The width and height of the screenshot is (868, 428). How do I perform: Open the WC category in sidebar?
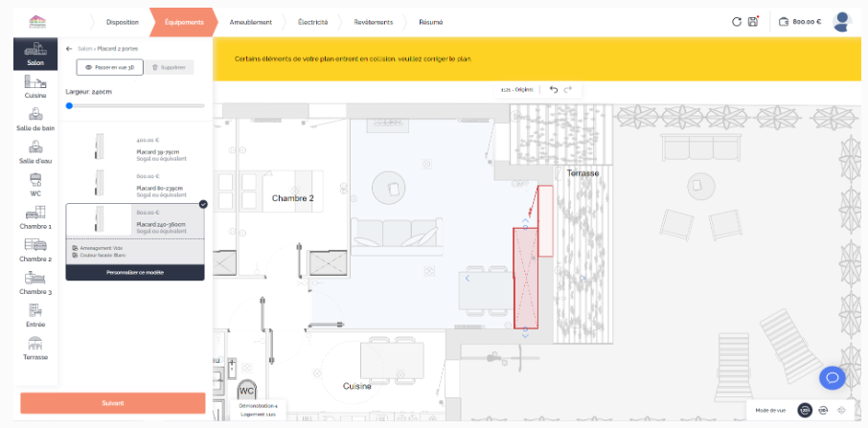point(35,184)
